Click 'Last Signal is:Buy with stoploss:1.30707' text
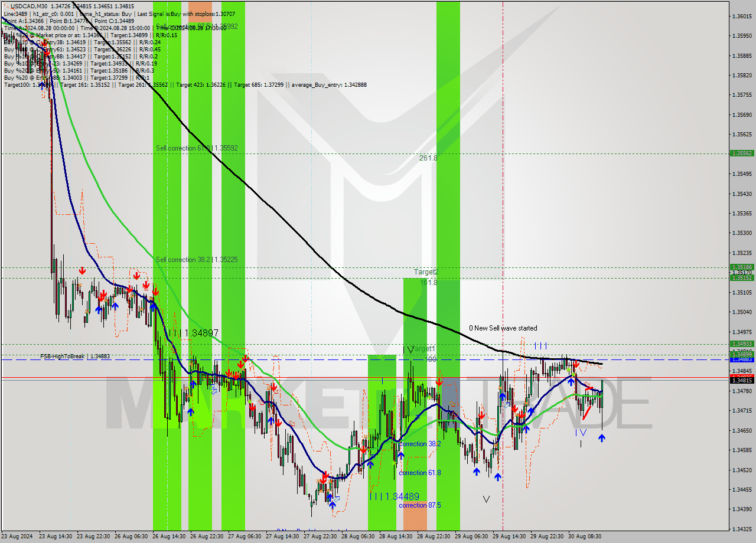 [x=187, y=14]
